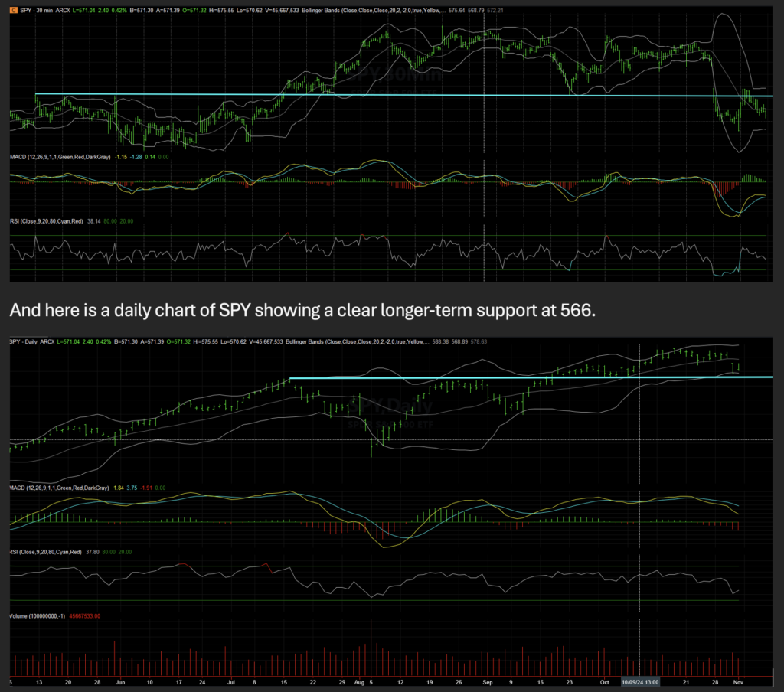The image size is (784, 692).
Task: Click the '22' date label on the time axis
Action: 312,682
